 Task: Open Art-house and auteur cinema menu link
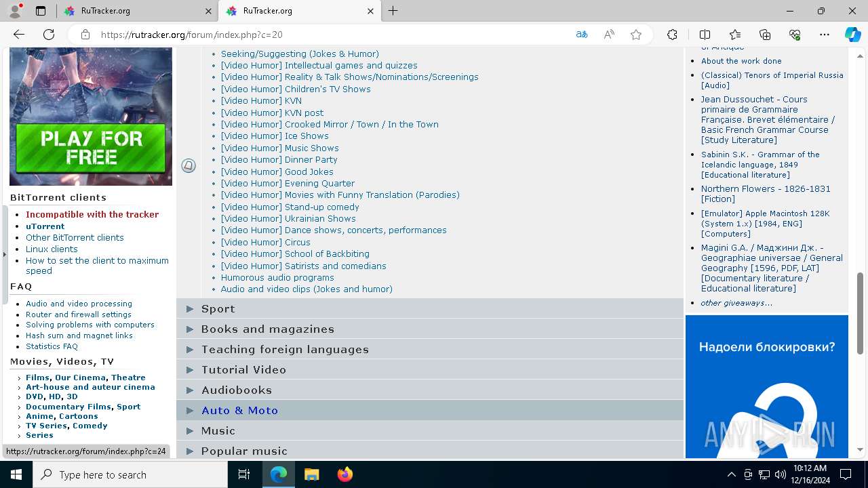coord(90,387)
